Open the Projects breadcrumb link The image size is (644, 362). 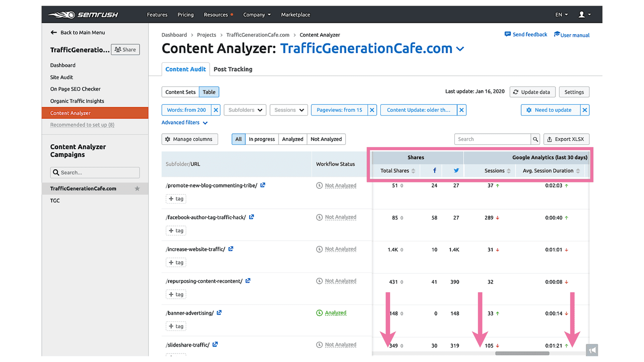coord(206,35)
